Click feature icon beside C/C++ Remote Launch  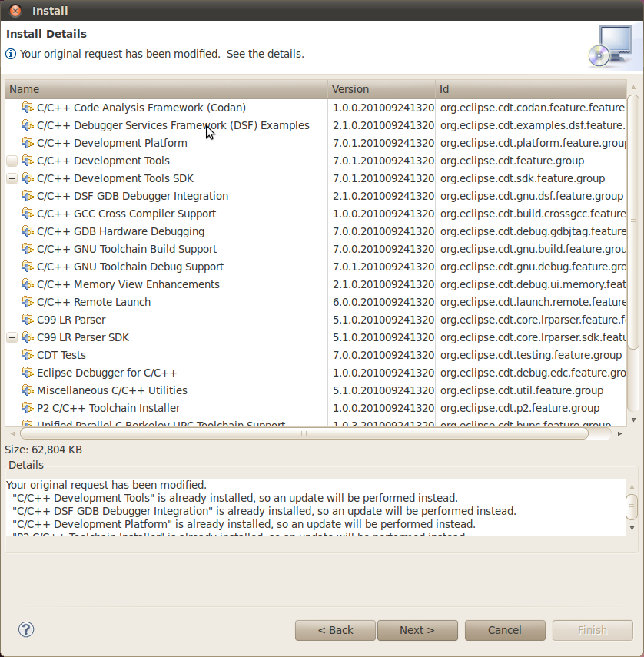tap(28, 302)
